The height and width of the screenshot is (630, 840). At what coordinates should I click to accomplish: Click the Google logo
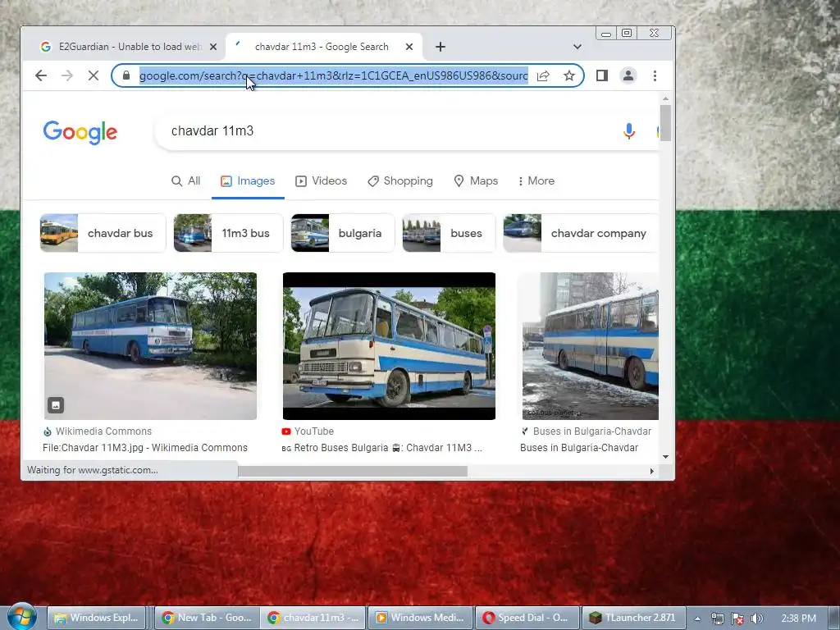[x=80, y=132]
